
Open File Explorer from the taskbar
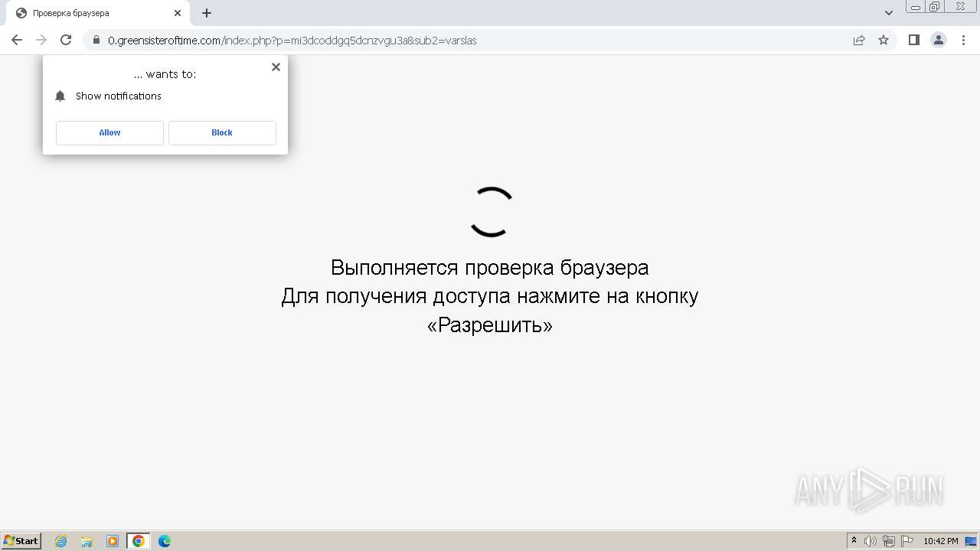click(x=87, y=541)
